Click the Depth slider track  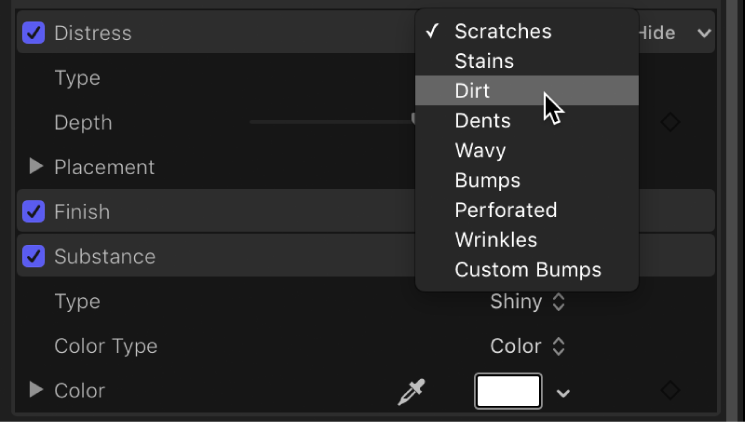(330, 122)
